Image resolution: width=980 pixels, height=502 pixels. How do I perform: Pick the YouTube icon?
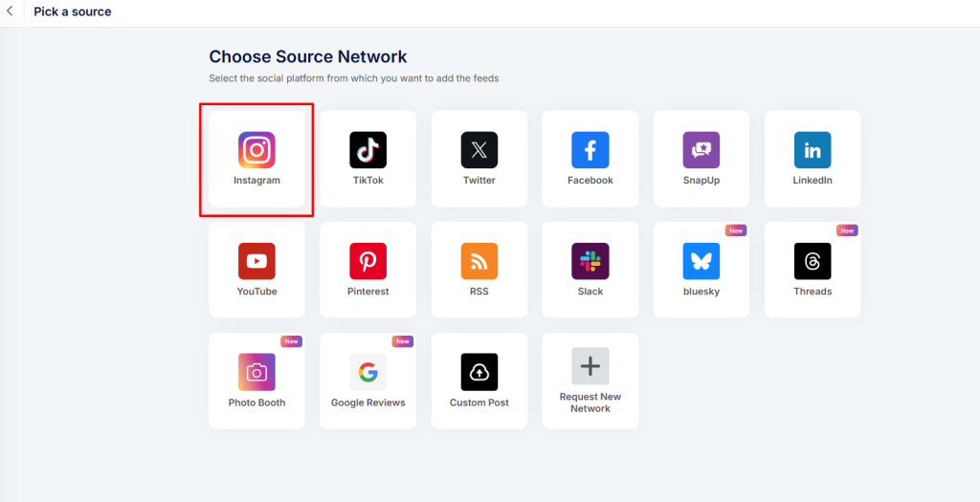(x=256, y=261)
